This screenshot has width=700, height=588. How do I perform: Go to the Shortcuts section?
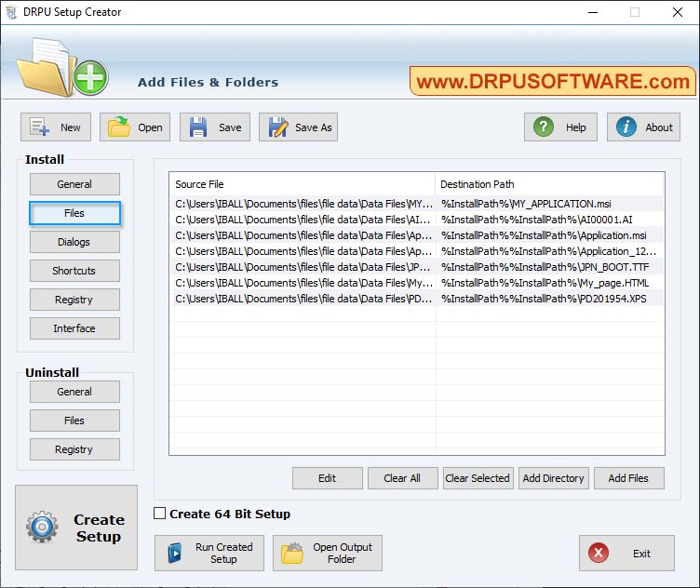click(74, 271)
